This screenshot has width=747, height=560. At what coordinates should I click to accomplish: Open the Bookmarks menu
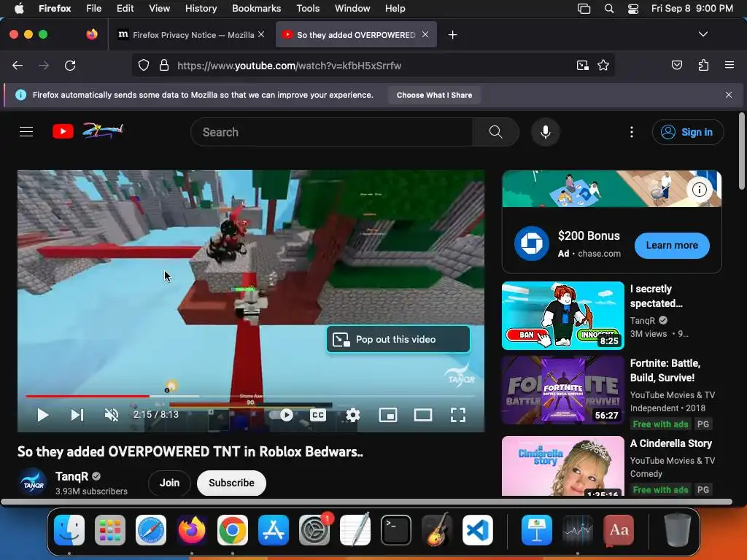pos(256,8)
